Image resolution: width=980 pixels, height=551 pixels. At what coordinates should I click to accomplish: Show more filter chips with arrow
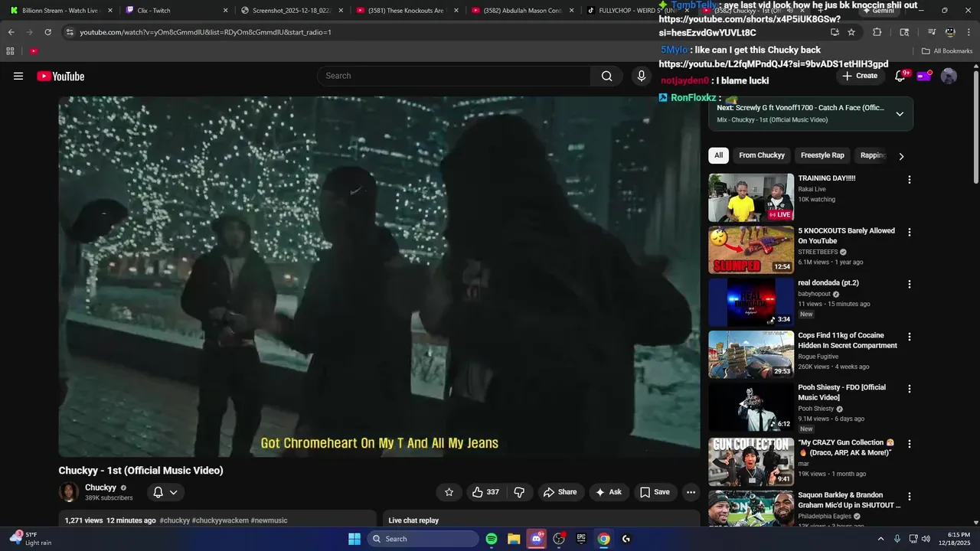[x=901, y=156]
